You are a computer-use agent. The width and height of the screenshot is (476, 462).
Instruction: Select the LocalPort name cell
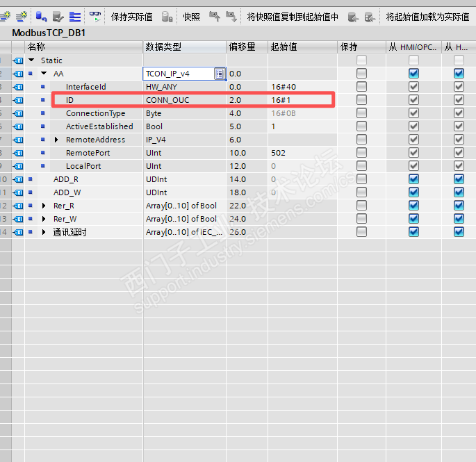point(83,166)
